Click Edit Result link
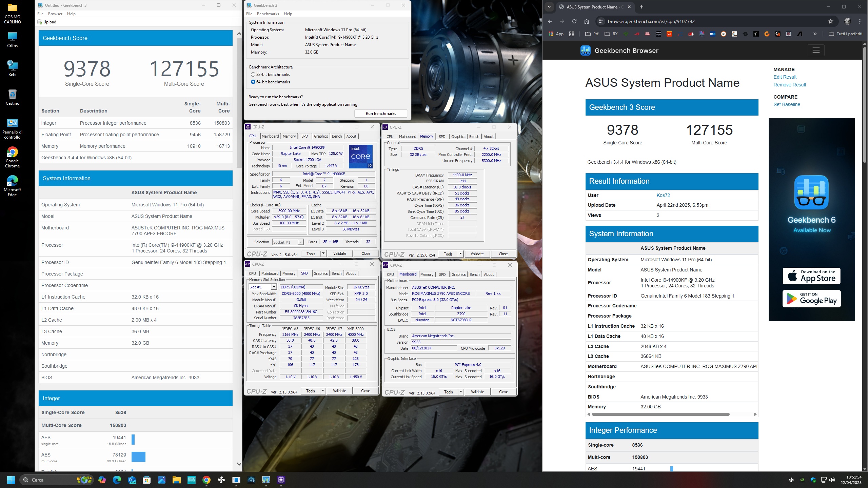Screen dimensions: 868x488 pyautogui.click(x=785, y=77)
